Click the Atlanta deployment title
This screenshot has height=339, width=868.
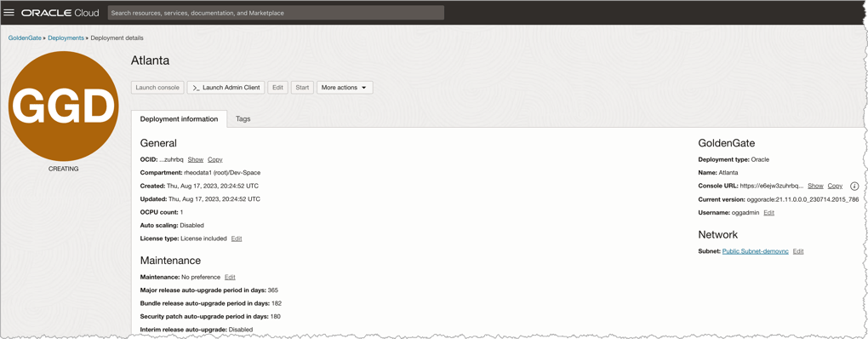tap(150, 60)
